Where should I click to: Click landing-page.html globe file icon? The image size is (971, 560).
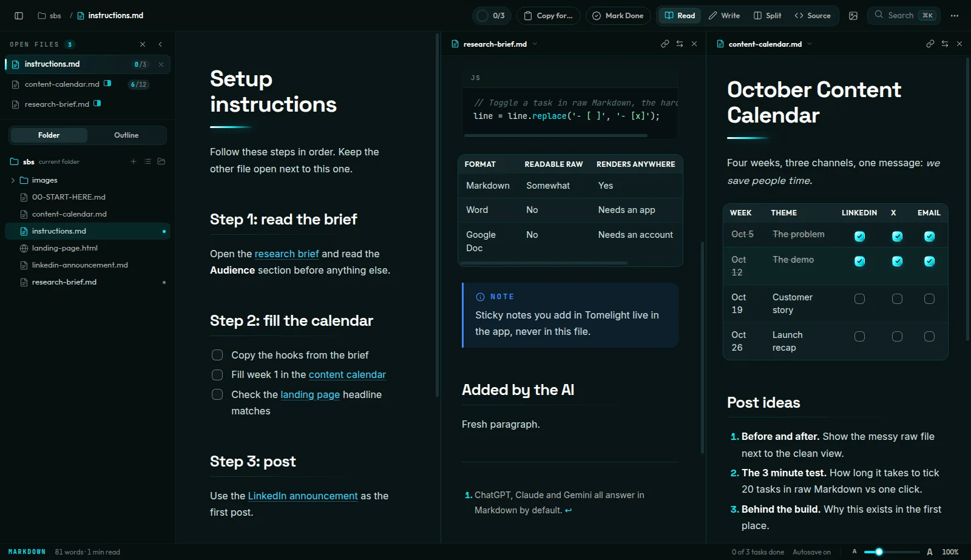(x=24, y=248)
